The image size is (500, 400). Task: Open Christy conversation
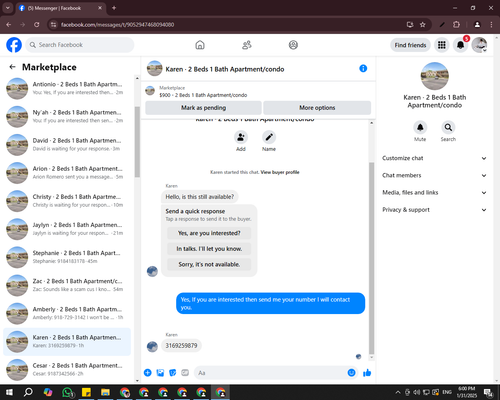coord(67,201)
